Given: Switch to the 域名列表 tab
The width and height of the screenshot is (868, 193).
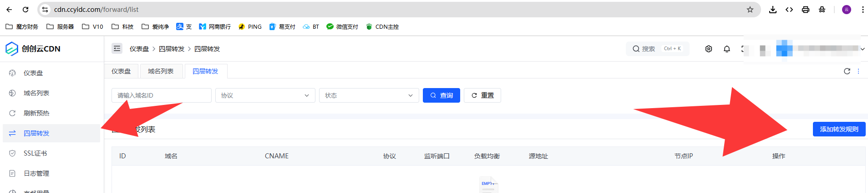Looking at the screenshot, I should click(x=161, y=71).
